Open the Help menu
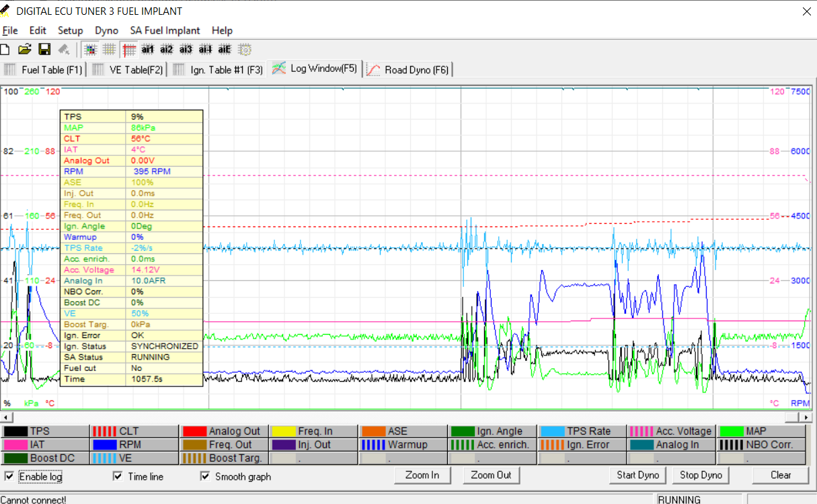 [x=222, y=30]
